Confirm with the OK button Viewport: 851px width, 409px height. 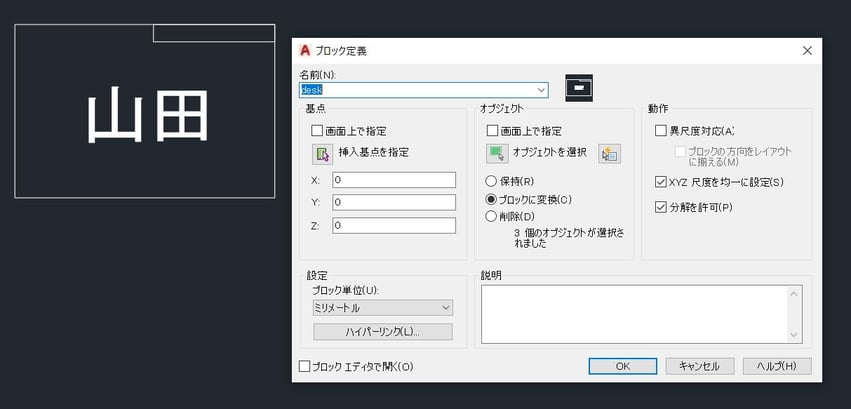pyautogui.click(x=623, y=366)
